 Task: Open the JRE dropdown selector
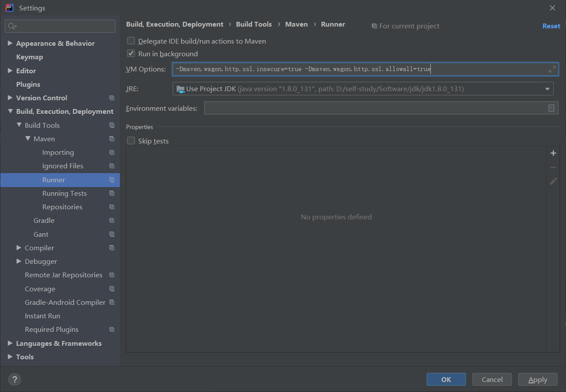pos(363,89)
